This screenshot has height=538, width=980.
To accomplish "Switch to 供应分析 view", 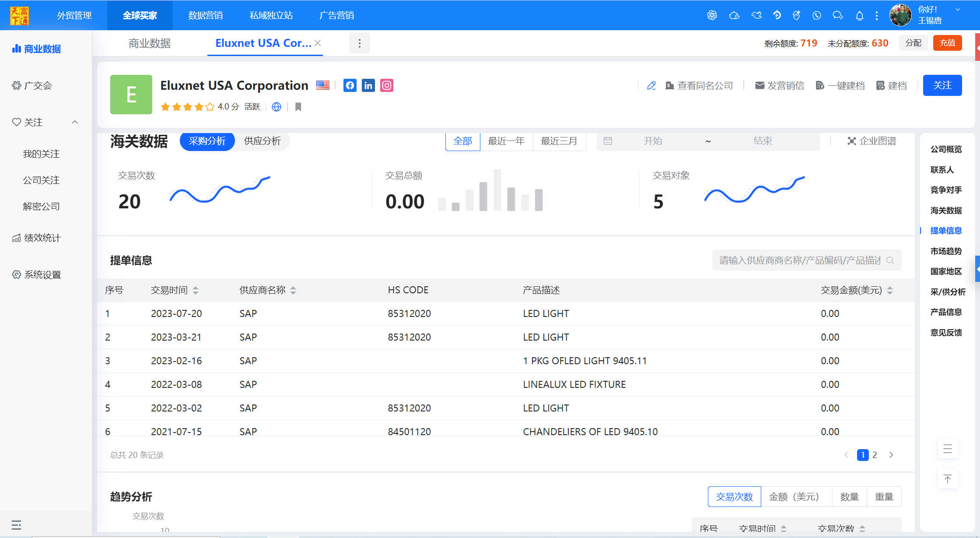I will [x=262, y=141].
